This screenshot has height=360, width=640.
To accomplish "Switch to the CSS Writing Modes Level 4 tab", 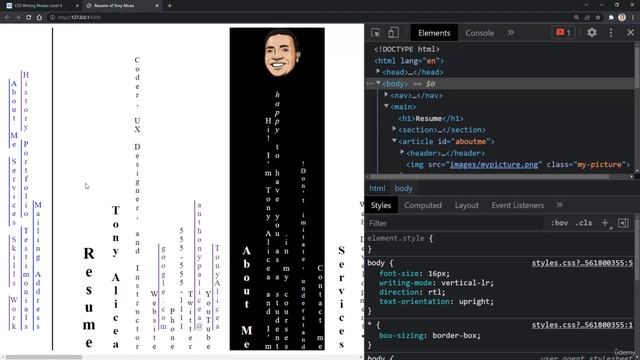I will [39, 6].
